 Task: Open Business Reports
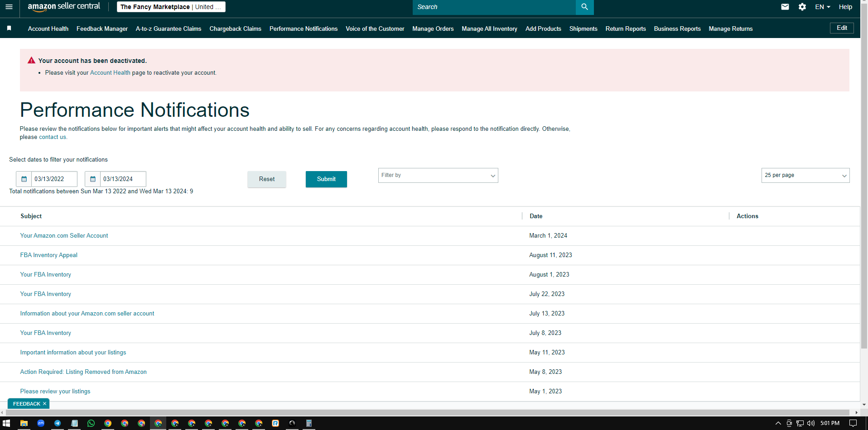tap(677, 29)
